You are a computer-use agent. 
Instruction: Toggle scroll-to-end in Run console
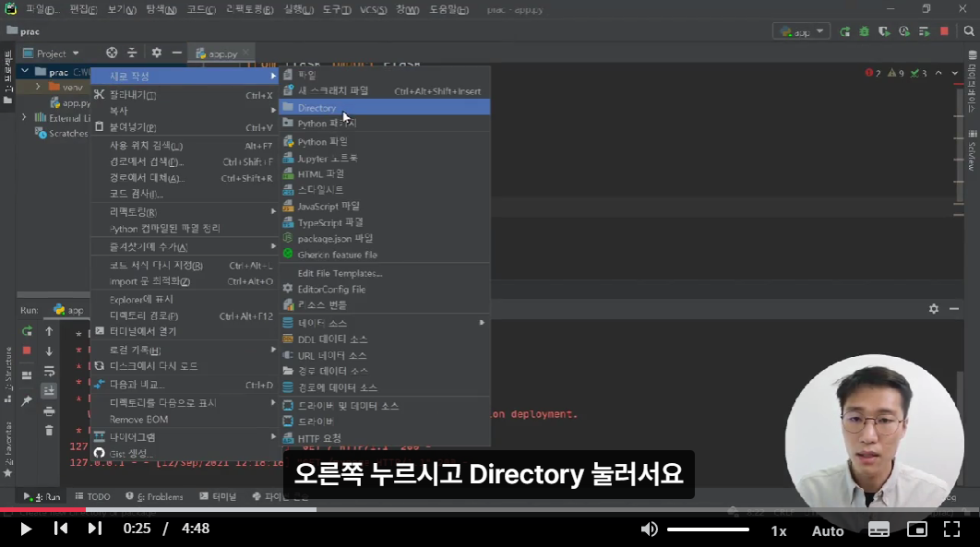50,391
